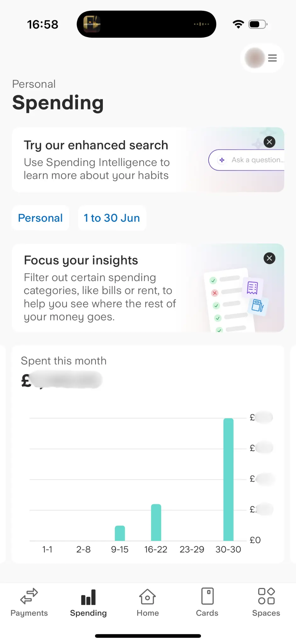This screenshot has width=296, height=644.
Task: Tap the 16-22 week bar
Action: point(156,522)
